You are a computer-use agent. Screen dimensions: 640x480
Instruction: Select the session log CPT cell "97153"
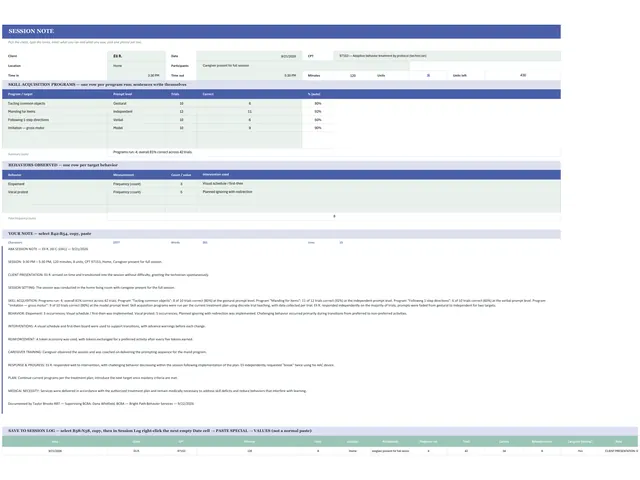[181, 451]
